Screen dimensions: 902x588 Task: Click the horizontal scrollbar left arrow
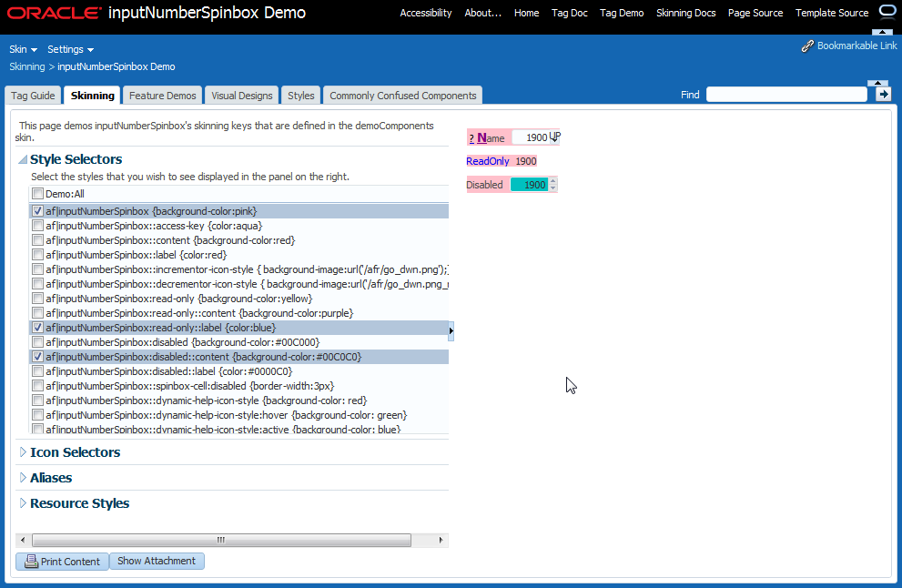click(23, 541)
